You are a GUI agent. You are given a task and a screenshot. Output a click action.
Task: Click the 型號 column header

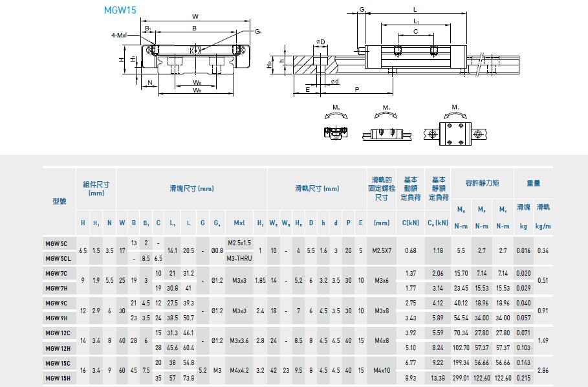(x=59, y=201)
